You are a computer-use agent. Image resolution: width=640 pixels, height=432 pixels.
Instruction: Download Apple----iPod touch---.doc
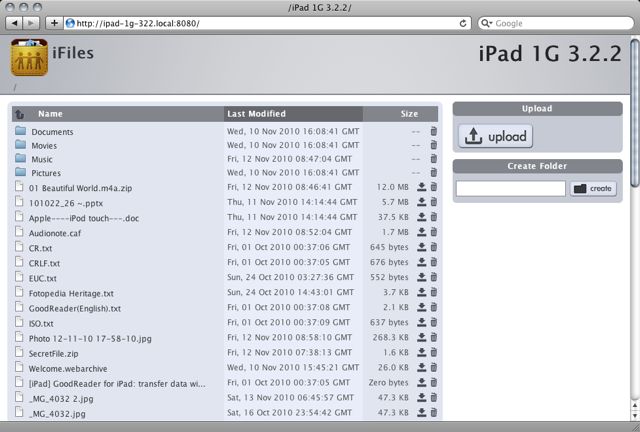421,217
